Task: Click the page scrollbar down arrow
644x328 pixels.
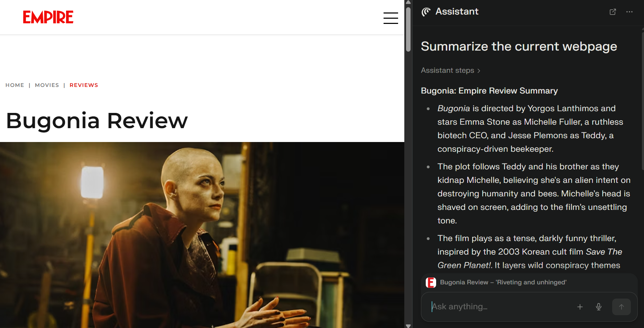Action: click(x=408, y=326)
